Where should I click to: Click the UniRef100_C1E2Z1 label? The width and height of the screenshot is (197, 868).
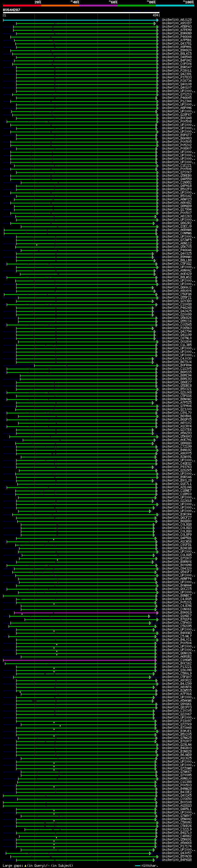tap(177, 165)
